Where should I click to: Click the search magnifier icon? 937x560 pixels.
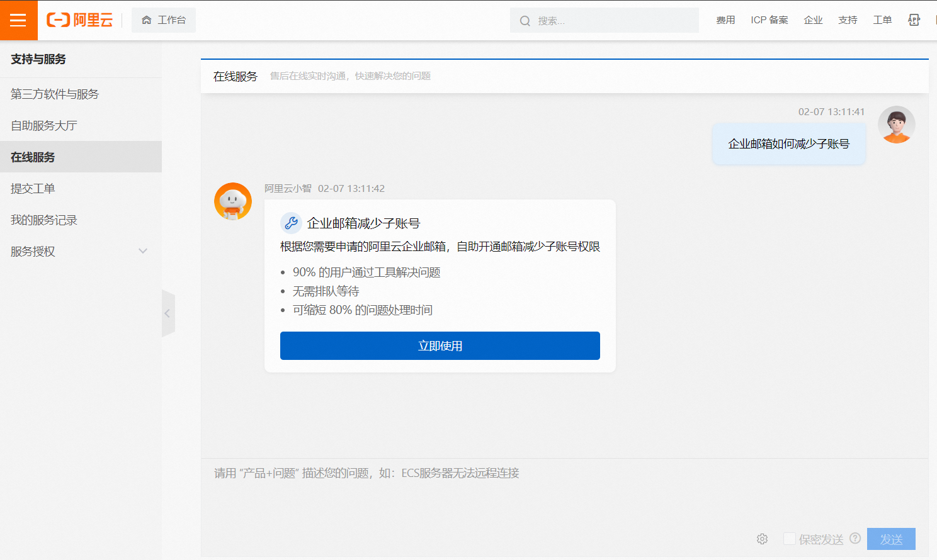click(x=525, y=21)
